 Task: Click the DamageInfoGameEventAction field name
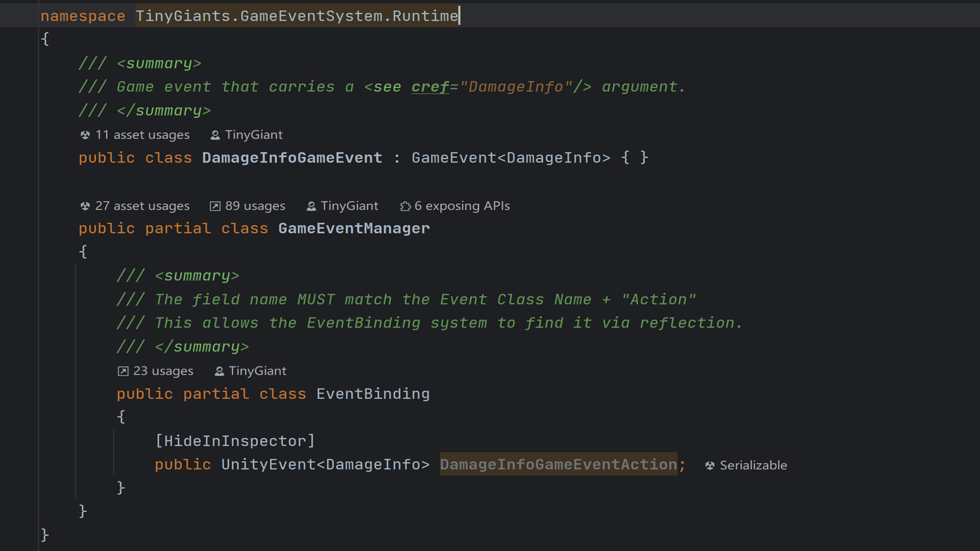click(558, 465)
